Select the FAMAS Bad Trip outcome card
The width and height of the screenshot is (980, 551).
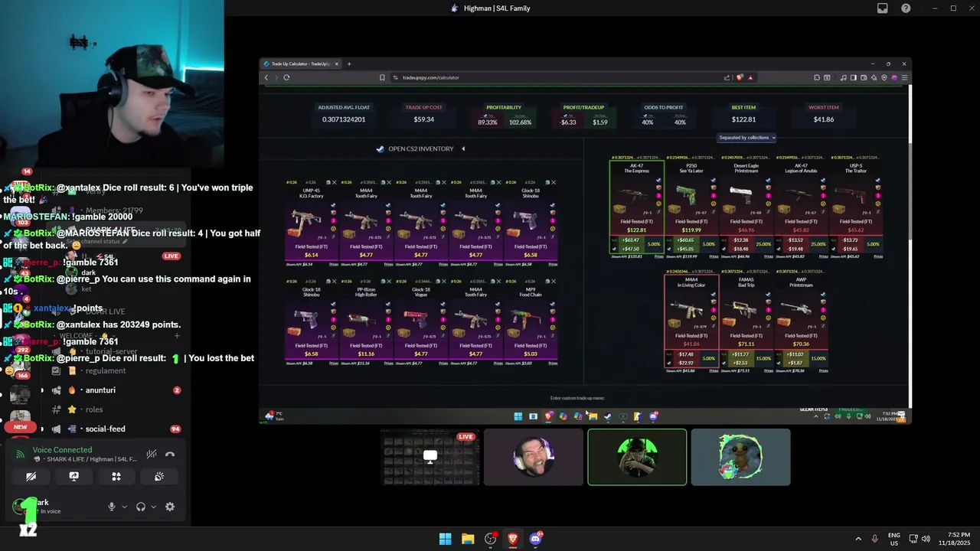(746, 321)
